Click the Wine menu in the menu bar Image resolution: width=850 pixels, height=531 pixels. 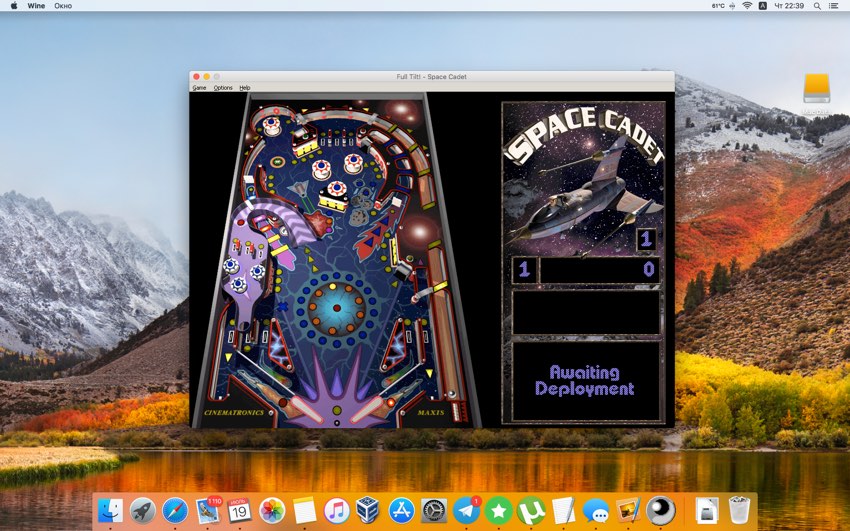click(36, 6)
